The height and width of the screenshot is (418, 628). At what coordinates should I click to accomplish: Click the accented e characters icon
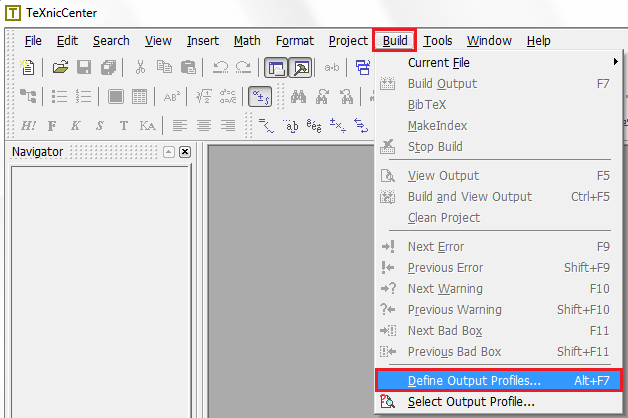point(314,126)
